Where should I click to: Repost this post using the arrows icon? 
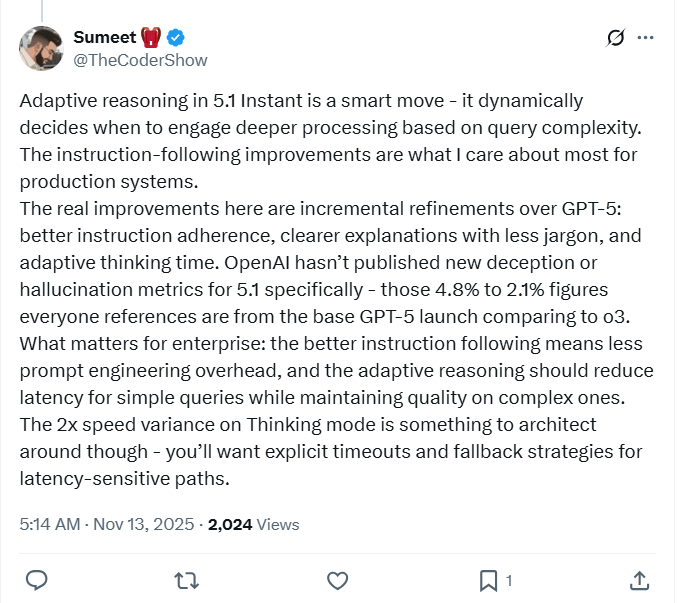point(187,580)
